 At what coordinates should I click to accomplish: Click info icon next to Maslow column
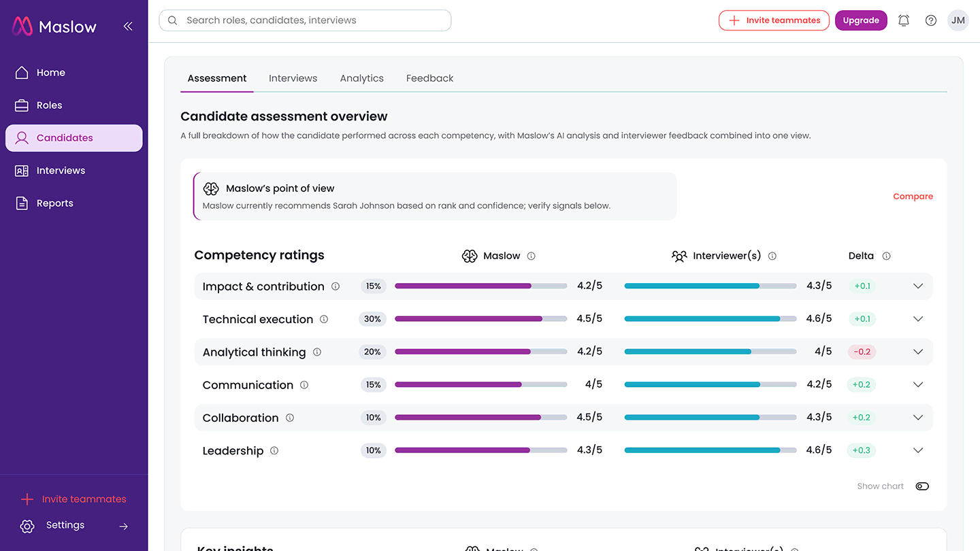[532, 256]
